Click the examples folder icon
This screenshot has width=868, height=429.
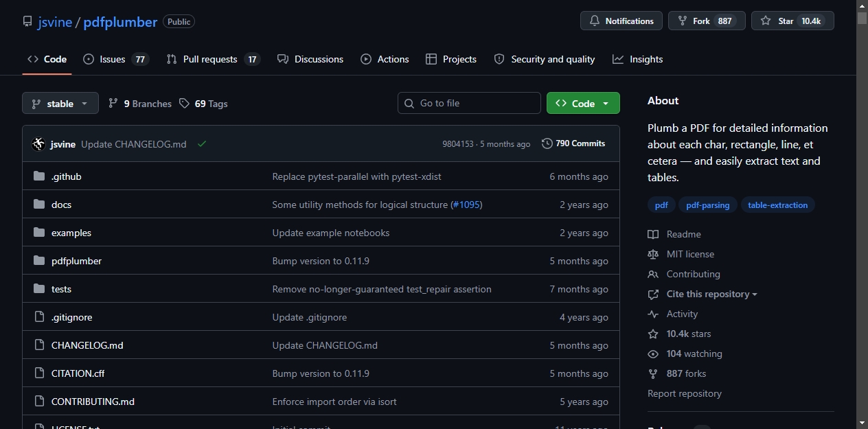pos(39,233)
